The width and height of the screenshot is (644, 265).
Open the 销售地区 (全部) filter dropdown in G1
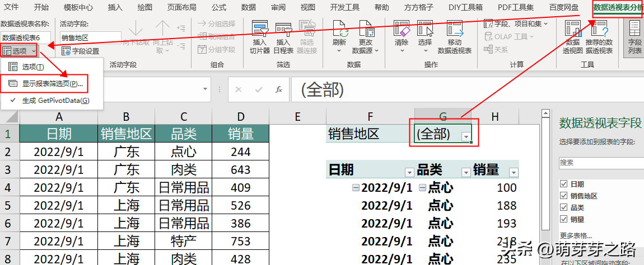click(466, 137)
